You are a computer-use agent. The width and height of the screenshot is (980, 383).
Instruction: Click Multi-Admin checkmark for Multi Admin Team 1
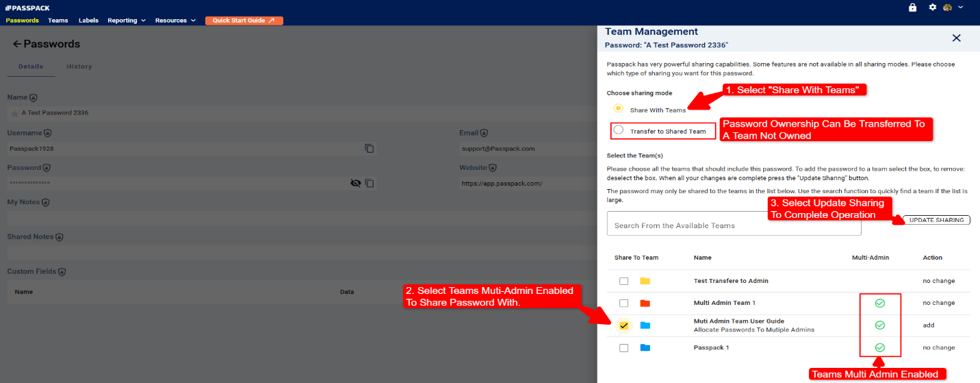[x=880, y=303]
